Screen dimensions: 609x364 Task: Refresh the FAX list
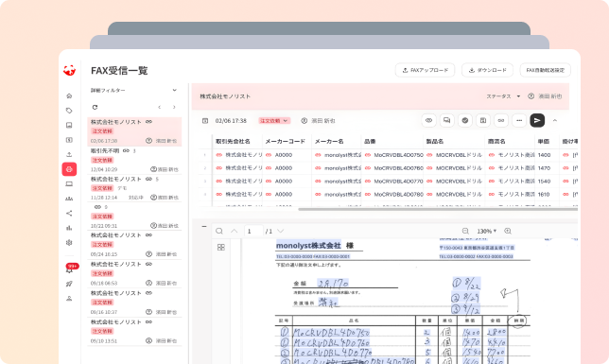[95, 107]
